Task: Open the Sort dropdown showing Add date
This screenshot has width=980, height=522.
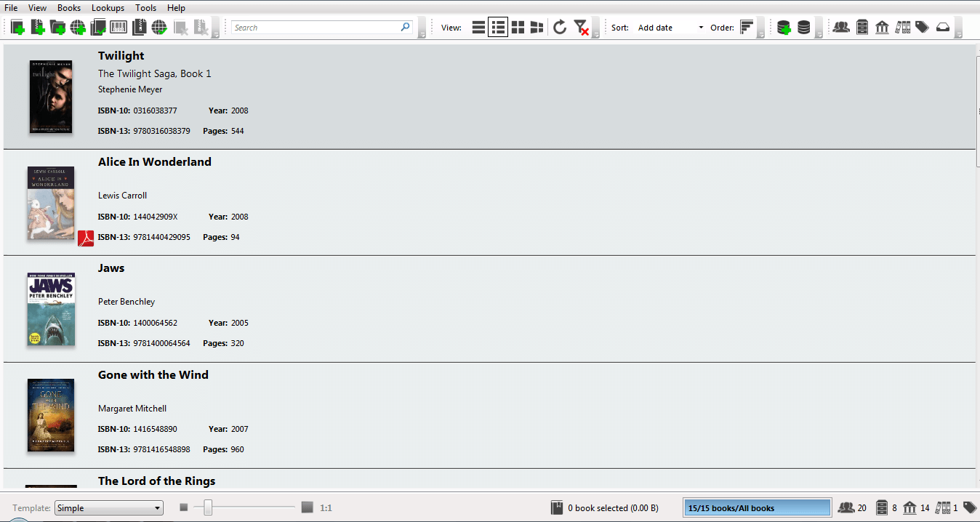Action: tap(670, 28)
